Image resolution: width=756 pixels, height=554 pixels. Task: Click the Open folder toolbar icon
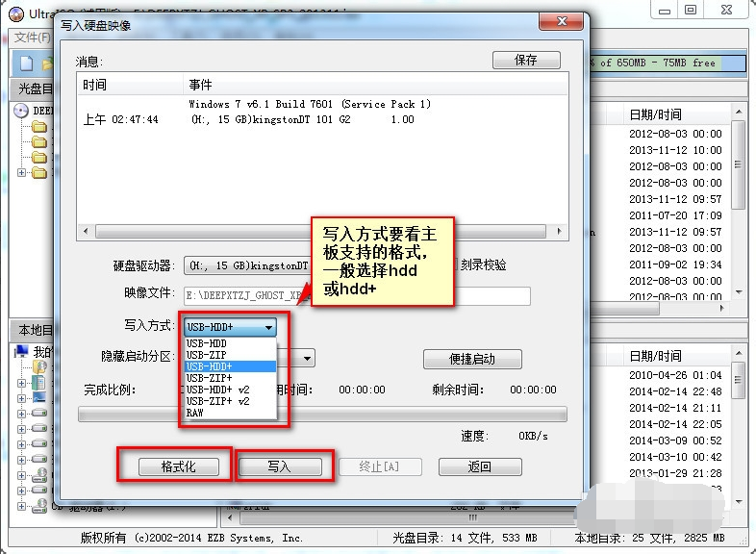click(46, 63)
